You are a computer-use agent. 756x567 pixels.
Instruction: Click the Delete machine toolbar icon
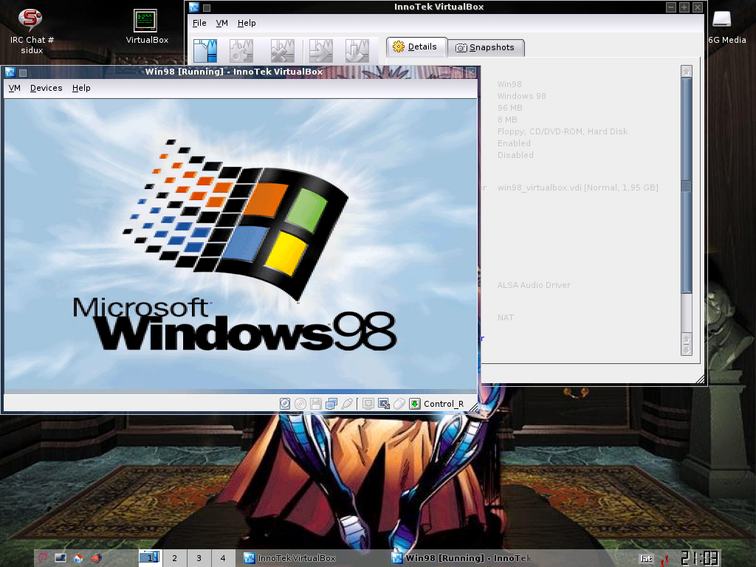pyautogui.click(x=283, y=50)
